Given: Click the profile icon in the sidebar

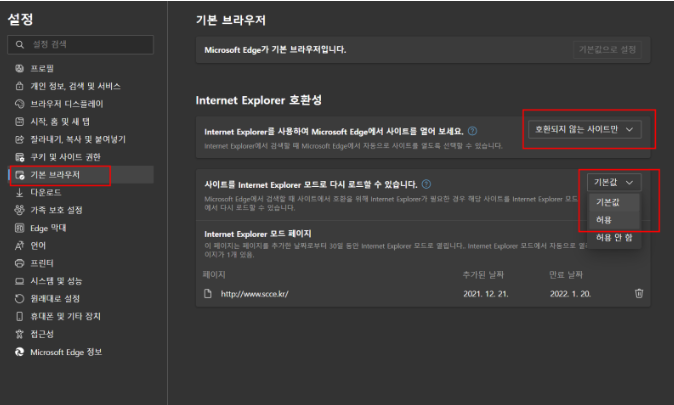Looking at the screenshot, I should (19, 68).
